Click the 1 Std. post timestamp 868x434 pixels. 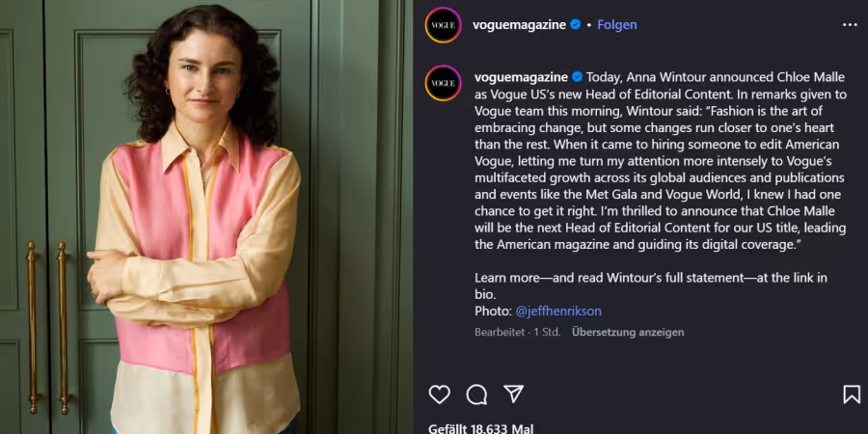coord(547,332)
